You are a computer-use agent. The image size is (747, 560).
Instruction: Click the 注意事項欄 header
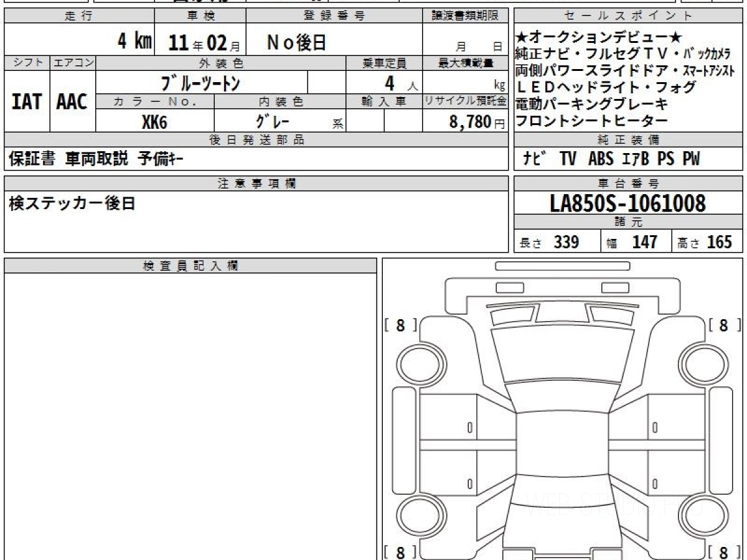256,184
